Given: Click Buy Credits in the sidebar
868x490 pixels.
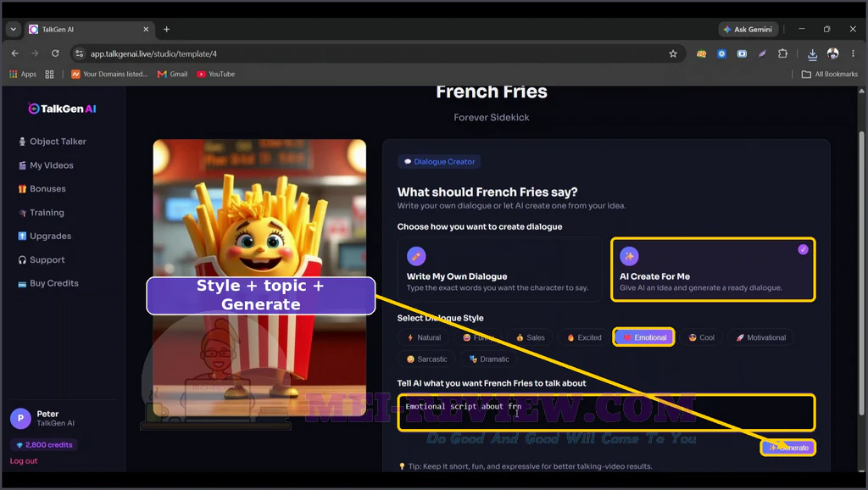Looking at the screenshot, I should click(x=48, y=283).
